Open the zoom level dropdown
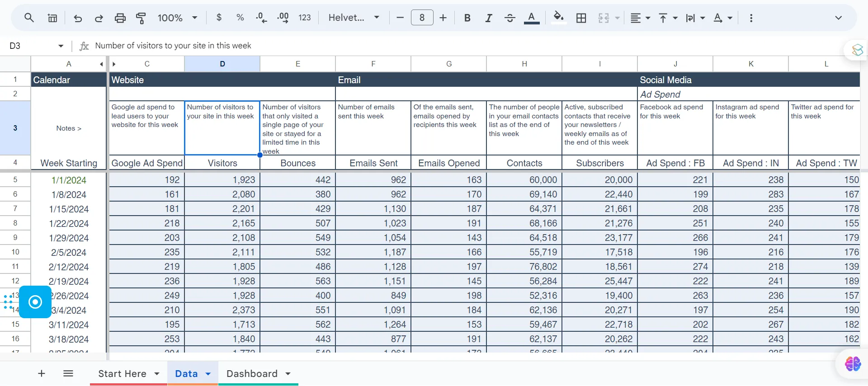Image resolution: width=868 pixels, height=386 pixels. pyautogui.click(x=177, y=18)
